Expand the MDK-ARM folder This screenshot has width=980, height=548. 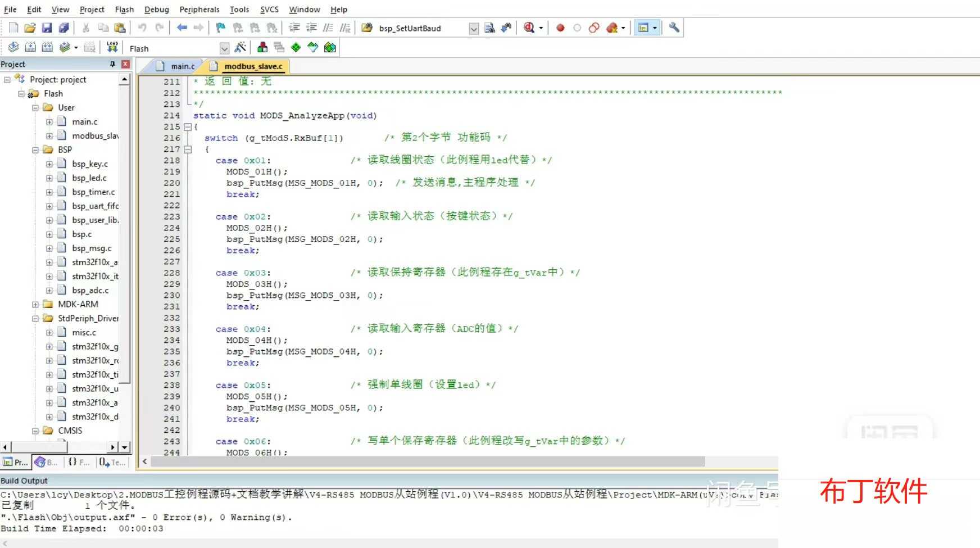[x=35, y=304]
